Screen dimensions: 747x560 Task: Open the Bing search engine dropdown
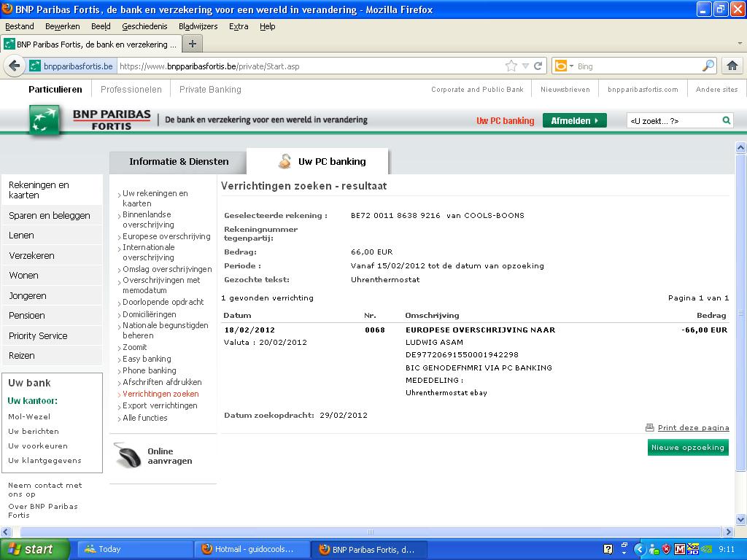click(564, 66)
